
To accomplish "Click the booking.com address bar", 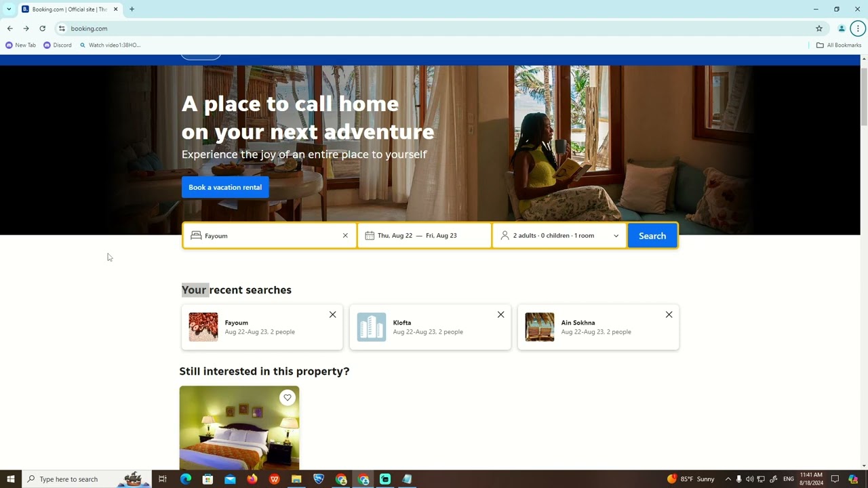I will point(434,28).
